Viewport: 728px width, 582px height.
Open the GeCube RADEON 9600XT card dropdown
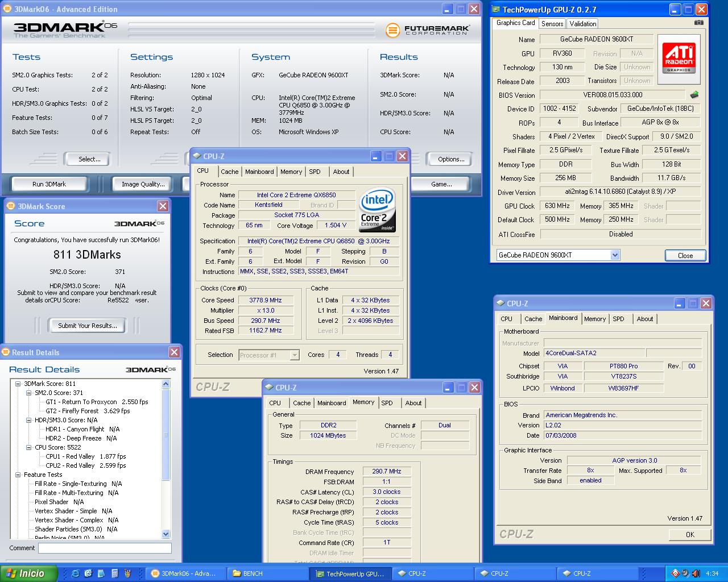click(x=615, y=255)
